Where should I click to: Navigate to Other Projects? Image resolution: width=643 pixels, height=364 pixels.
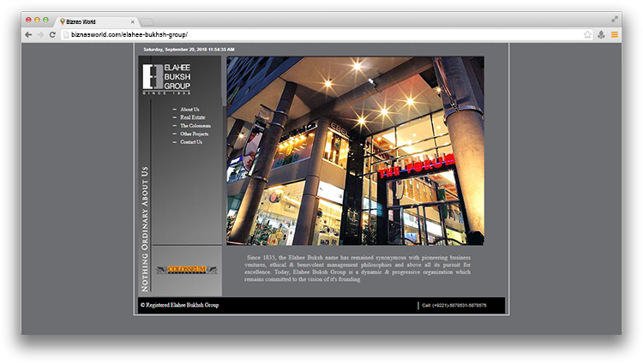[x=194, y=134]
